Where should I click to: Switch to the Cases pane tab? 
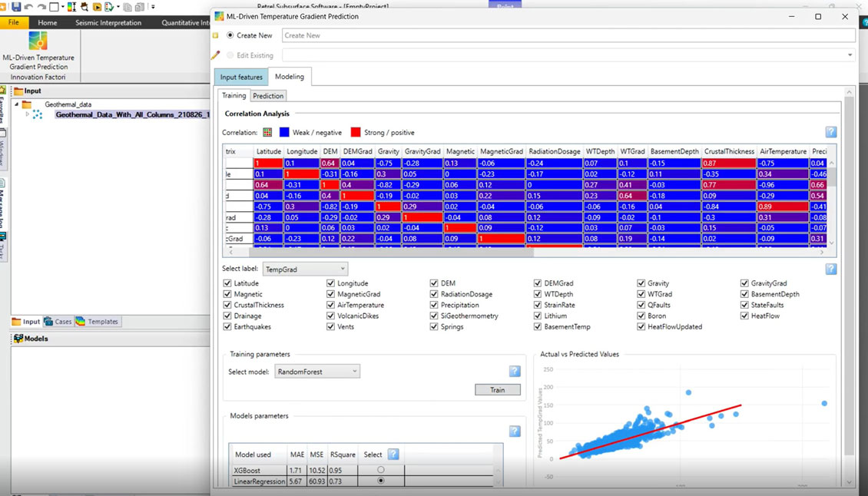click(58, 322)
